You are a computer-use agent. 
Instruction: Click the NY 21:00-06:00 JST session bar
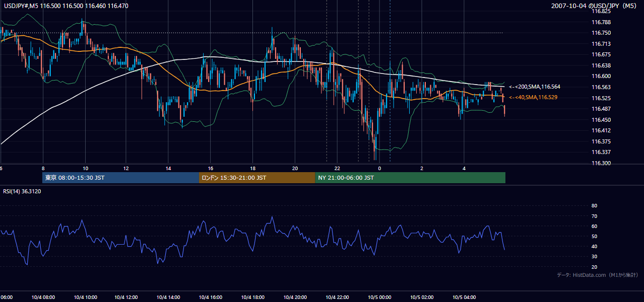(x=410, y=178)
